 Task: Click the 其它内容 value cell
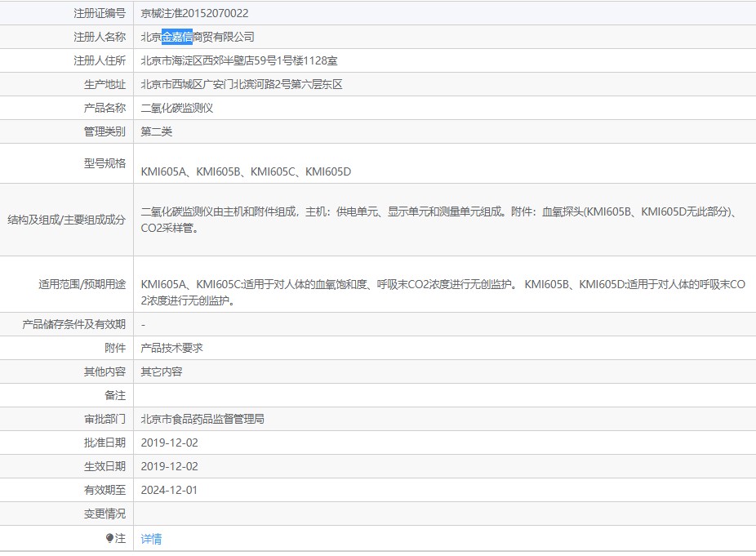162,371
